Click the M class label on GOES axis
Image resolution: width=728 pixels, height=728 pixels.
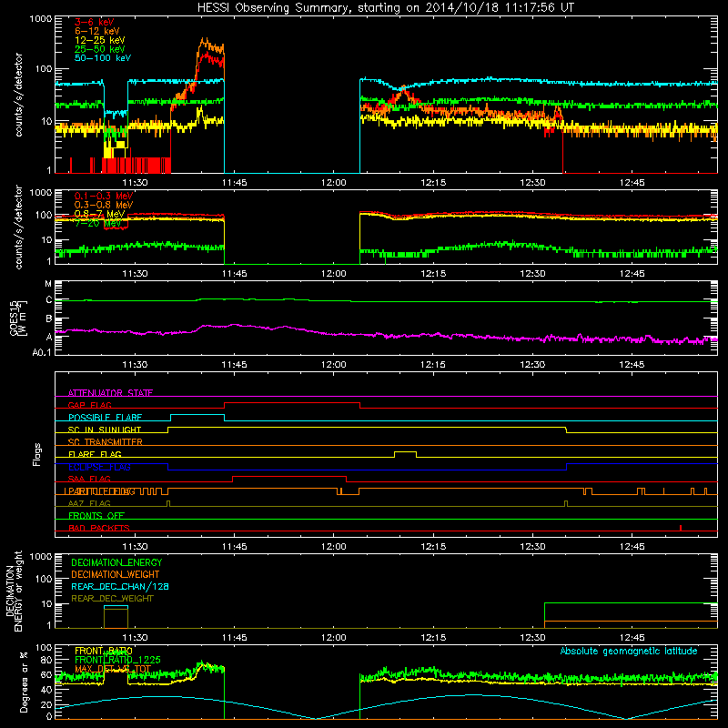coord(48,284)
